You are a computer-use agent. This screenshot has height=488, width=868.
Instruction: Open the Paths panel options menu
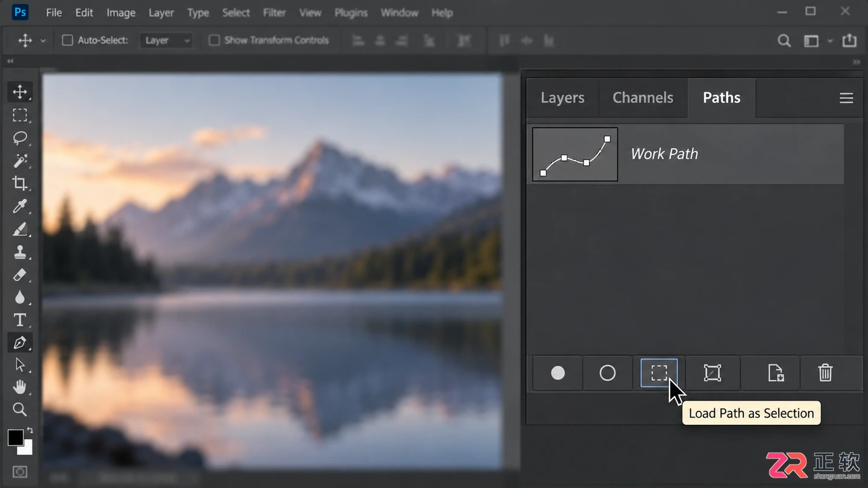click(846, 98)
